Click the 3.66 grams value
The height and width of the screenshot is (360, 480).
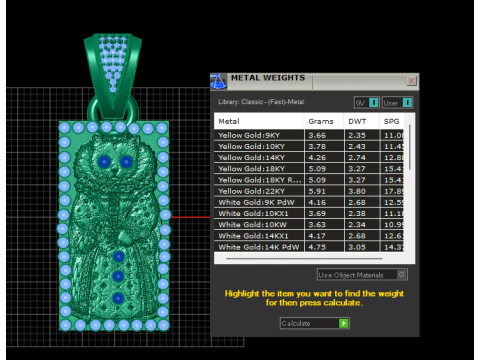point(317,135)
